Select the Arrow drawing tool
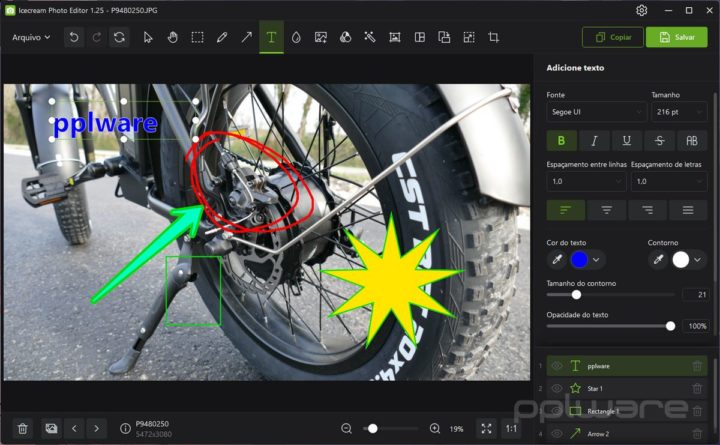The height and width of the screenshot is (445, 720). (247, 37)
